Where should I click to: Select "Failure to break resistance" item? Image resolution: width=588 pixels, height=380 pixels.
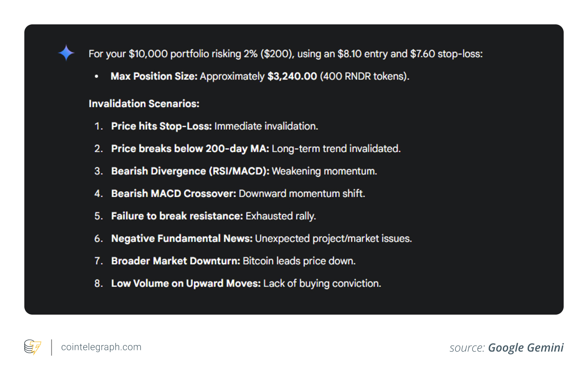[177, 216]
